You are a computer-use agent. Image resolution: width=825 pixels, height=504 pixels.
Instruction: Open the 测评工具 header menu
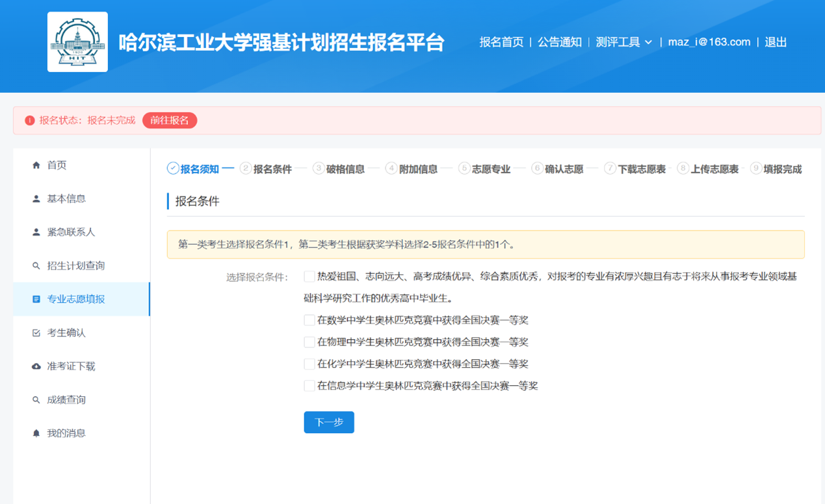click(624, 42)
